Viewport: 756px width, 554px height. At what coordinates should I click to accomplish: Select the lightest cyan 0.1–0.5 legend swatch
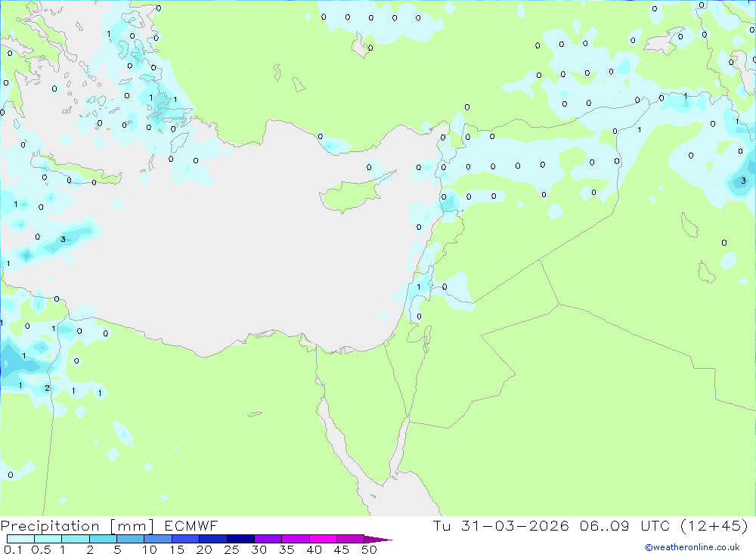(20, 539)
